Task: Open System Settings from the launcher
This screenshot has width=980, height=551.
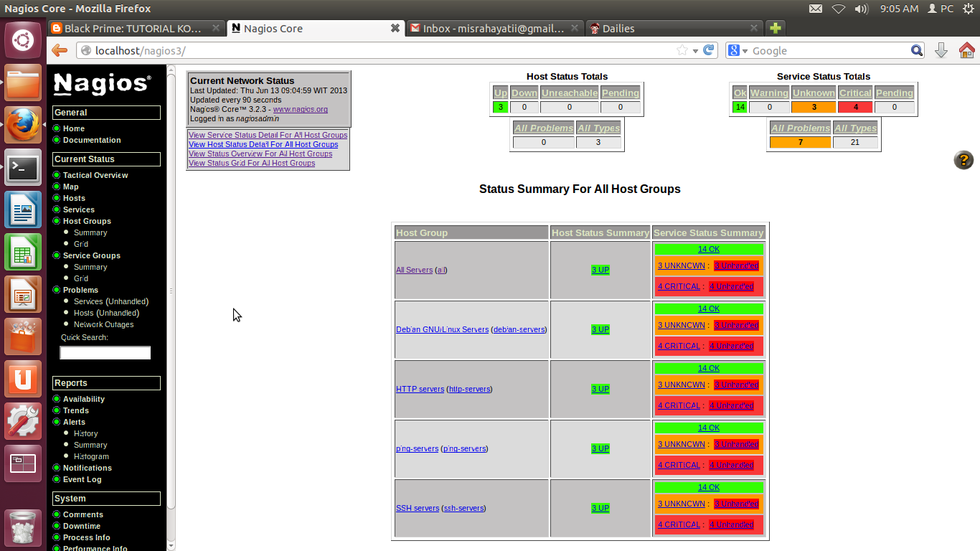Action: 23,422
